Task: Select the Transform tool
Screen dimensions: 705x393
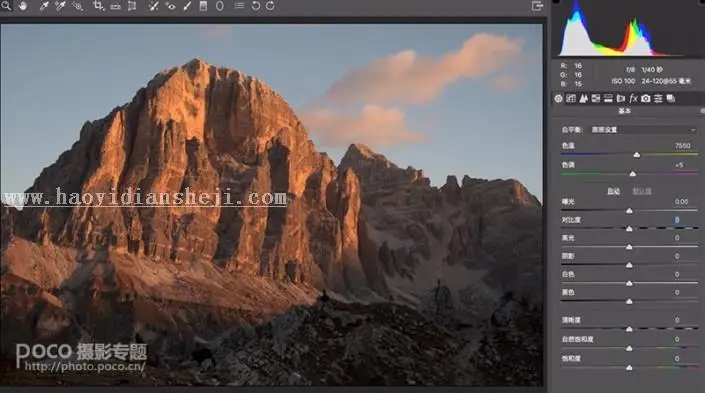Action: (x=132, y=6)
